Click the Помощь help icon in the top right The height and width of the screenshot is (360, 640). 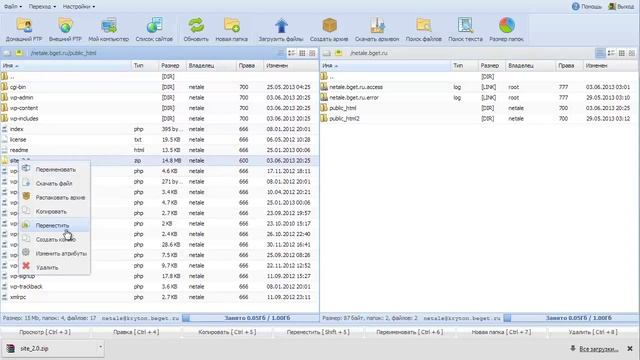pos(575,6)
